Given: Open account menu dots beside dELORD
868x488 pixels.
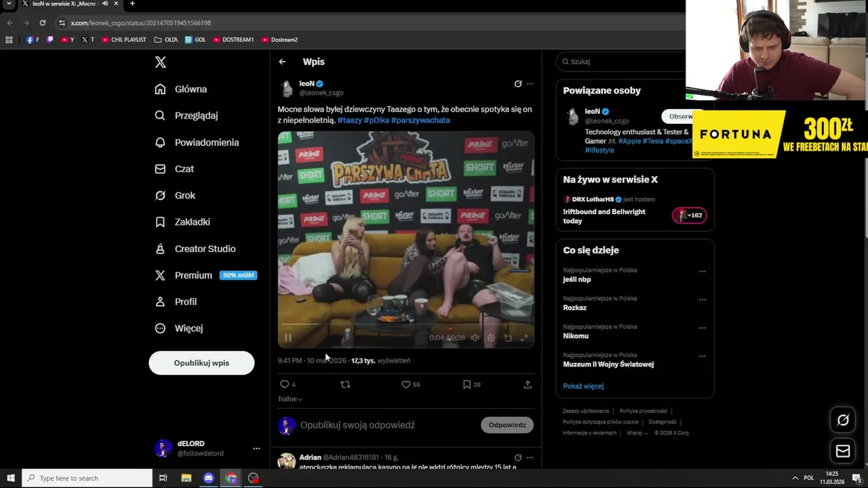Looking at the screenshot, I should (256, 449).
